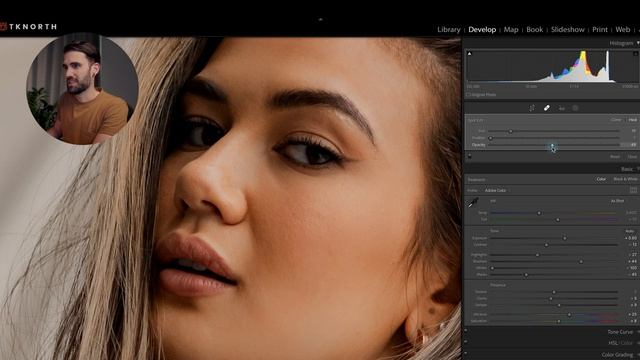Click the Shadows slider handle
Viewport: 640px width, 360px height.
tap(581, 261)
